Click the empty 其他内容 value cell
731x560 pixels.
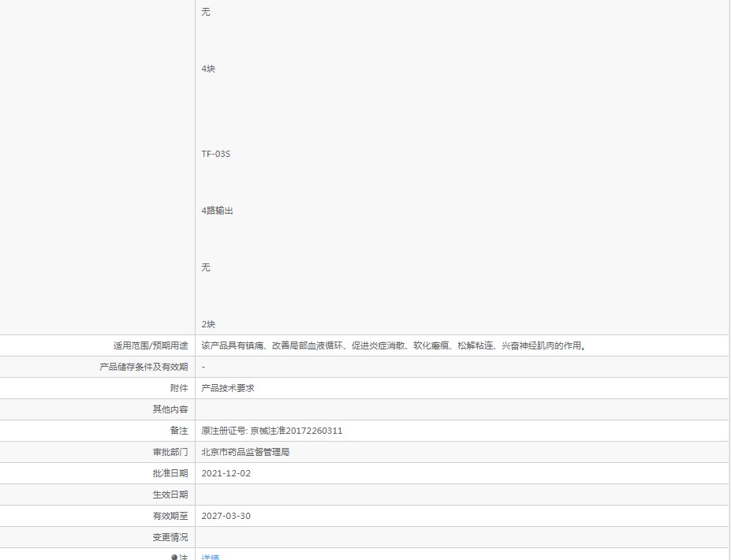coord(461,409)
